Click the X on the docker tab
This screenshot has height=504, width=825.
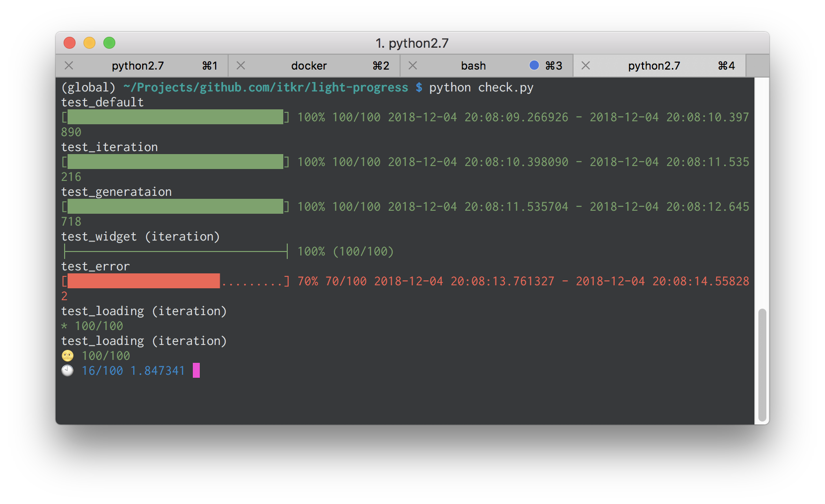point(241,65)
